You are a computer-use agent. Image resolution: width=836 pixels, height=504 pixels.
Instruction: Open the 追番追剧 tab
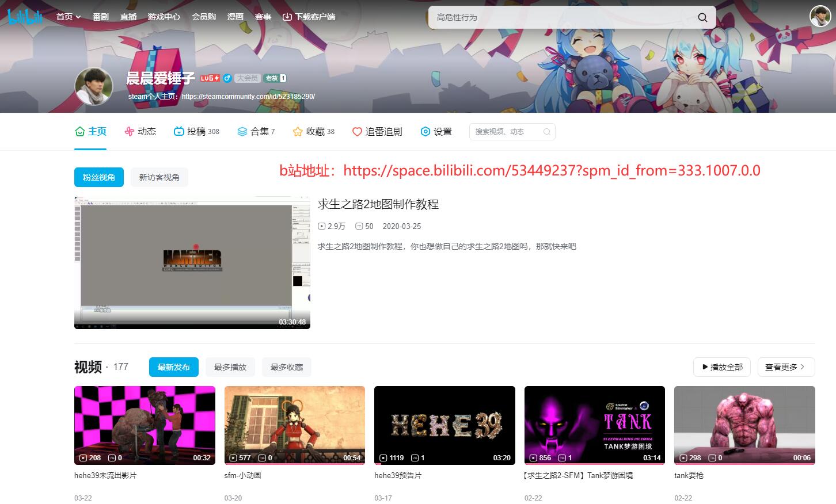coord(377,132)
